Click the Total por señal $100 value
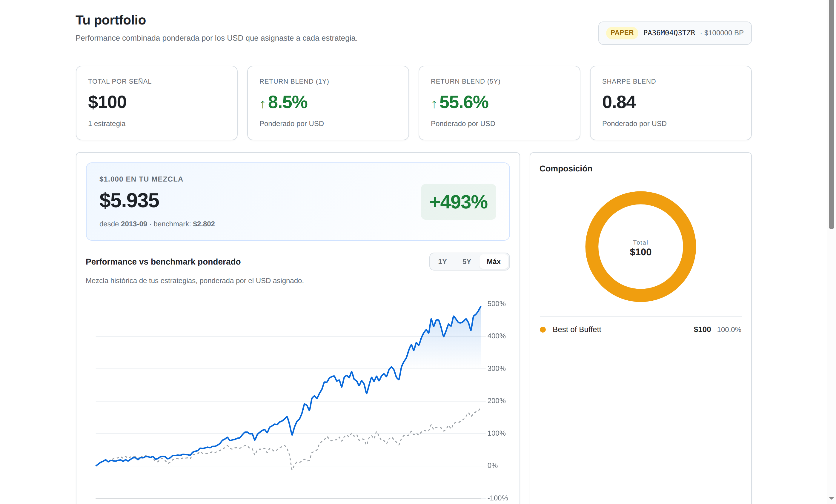 click(107, 102)
